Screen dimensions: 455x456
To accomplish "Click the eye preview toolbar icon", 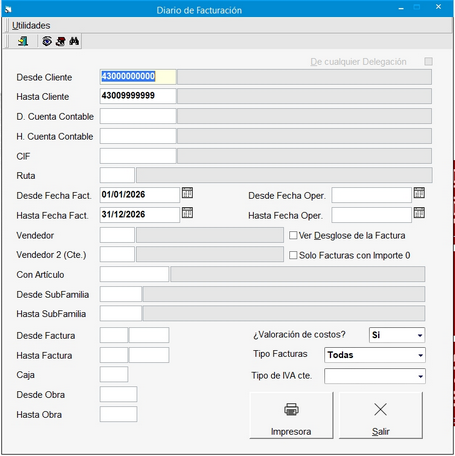I will pyautogui.click(x=47, y=41).
